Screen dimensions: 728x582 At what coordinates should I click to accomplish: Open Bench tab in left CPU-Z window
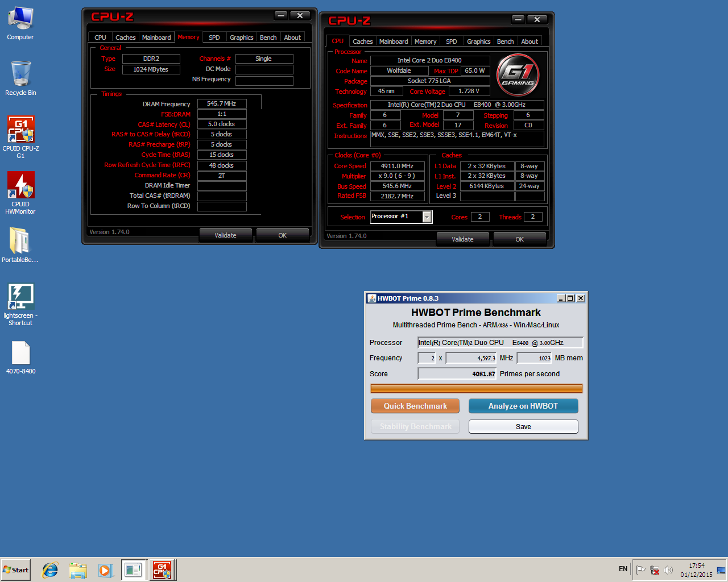(x=268, y=38)
